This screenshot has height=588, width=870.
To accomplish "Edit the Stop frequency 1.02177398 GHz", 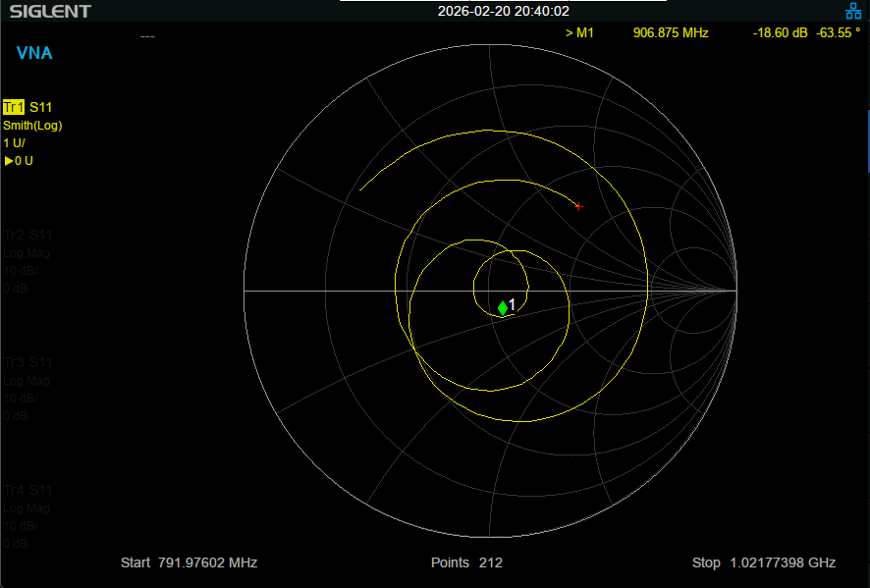I will 764,562.
